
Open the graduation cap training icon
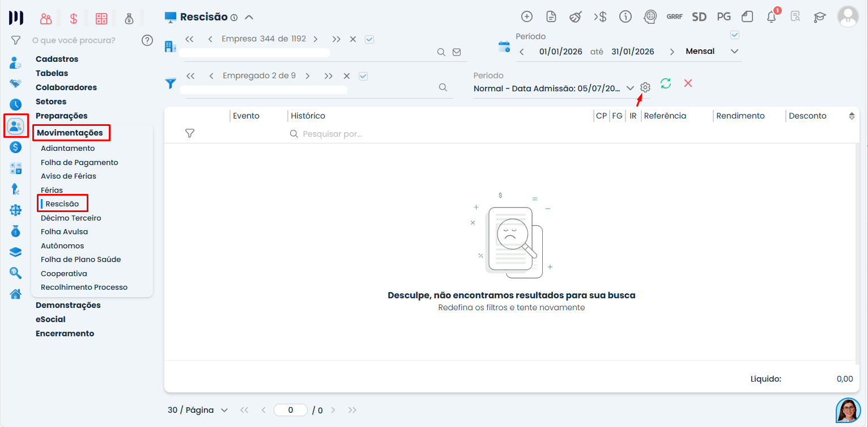tap(819, 17)
